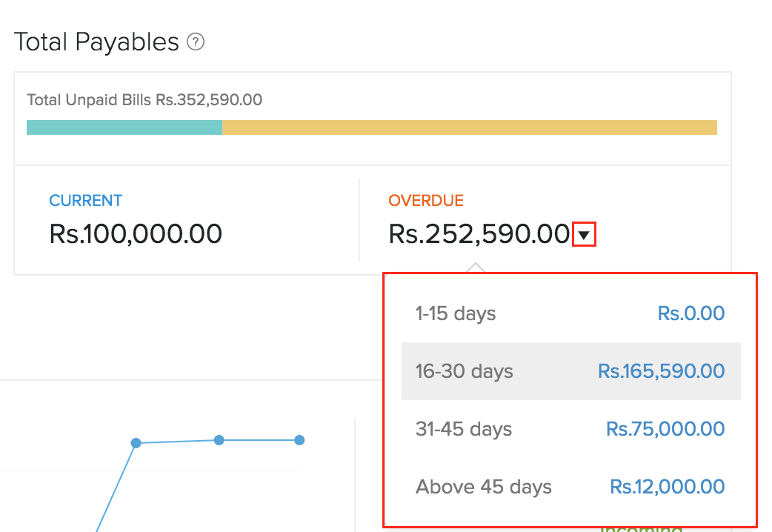Image resolution: width=772 pixels, height=532 pixels.
Task: Click the Total Unpaid Bills text
Action: (x=144, y=100)
